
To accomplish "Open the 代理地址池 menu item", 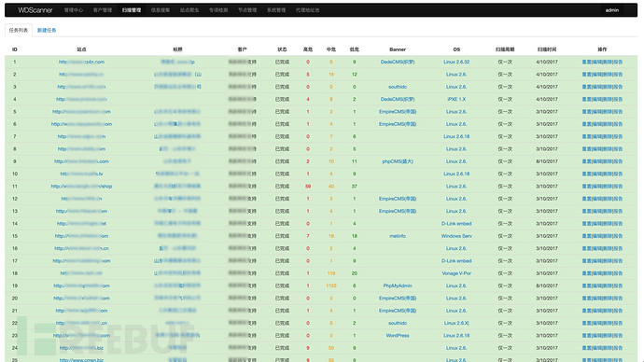I will (307, 10).
